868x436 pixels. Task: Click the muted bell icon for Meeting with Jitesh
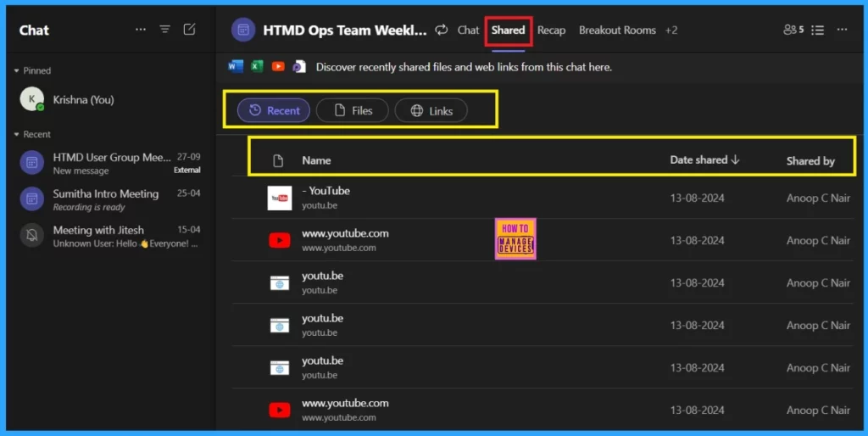pyautogui.click(x=32, y=236)
